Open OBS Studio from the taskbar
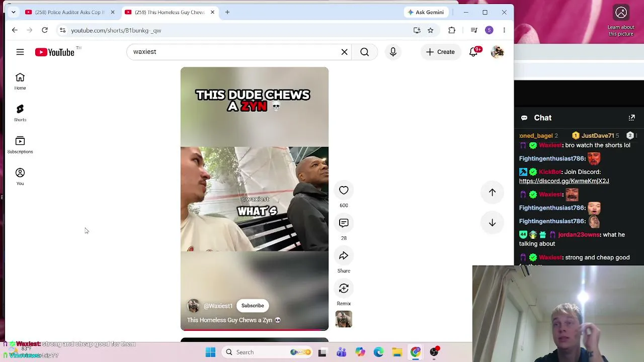The height and width of the screenshot is (362, 644). pos(434,352)
